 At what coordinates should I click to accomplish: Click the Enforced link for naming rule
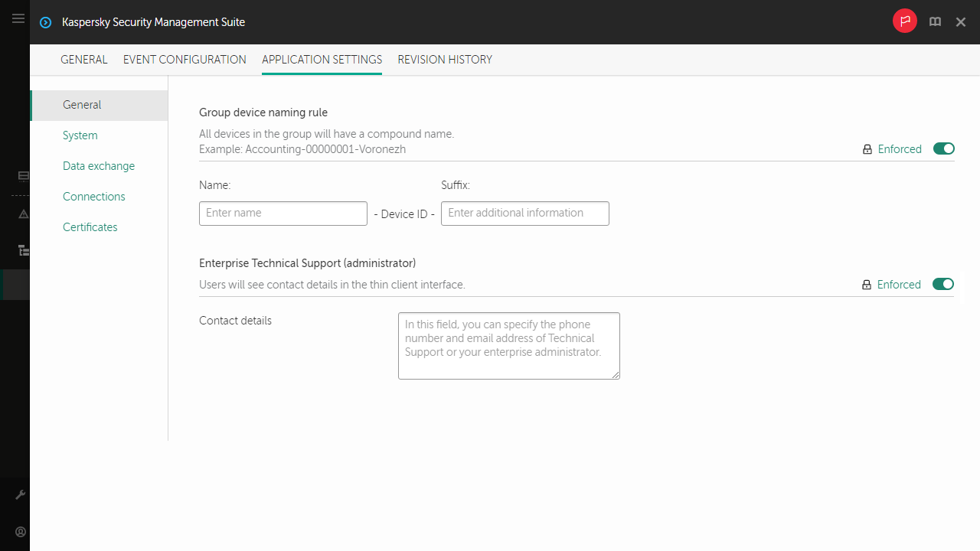[x=900, y=148]
